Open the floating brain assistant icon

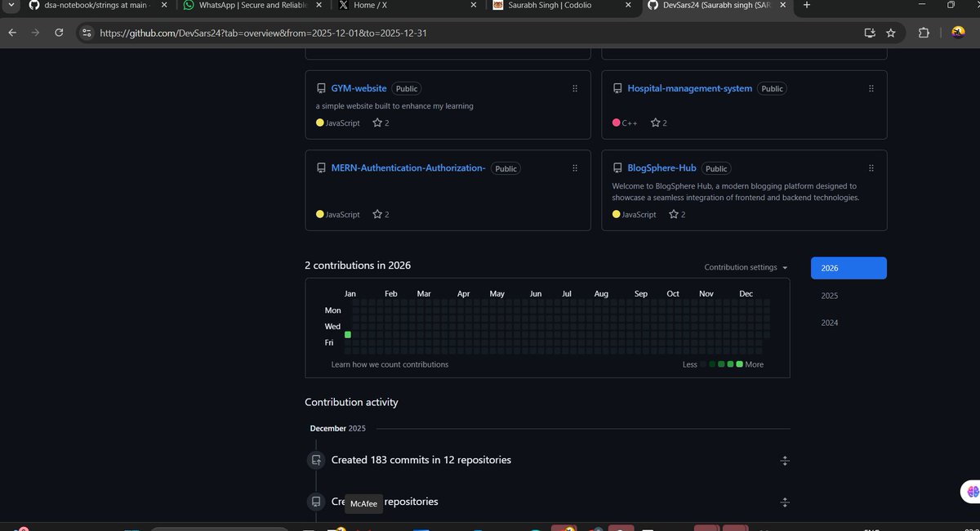(972, 491)
